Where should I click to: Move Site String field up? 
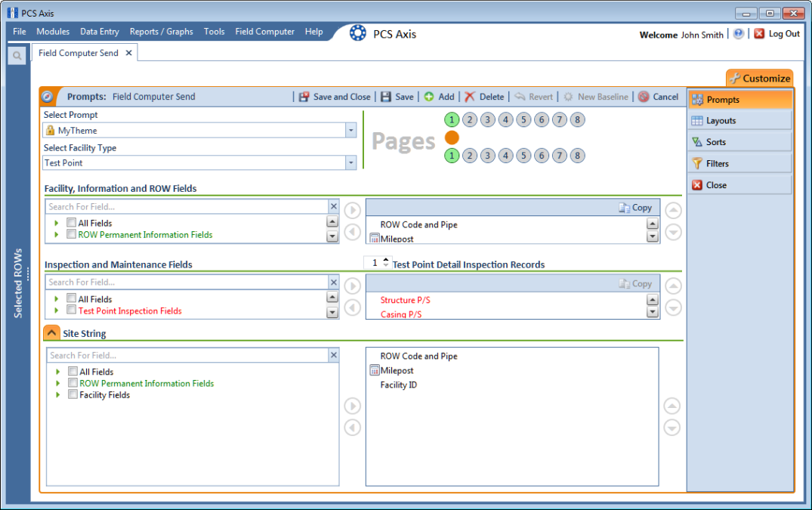click(x=672, y=406)
